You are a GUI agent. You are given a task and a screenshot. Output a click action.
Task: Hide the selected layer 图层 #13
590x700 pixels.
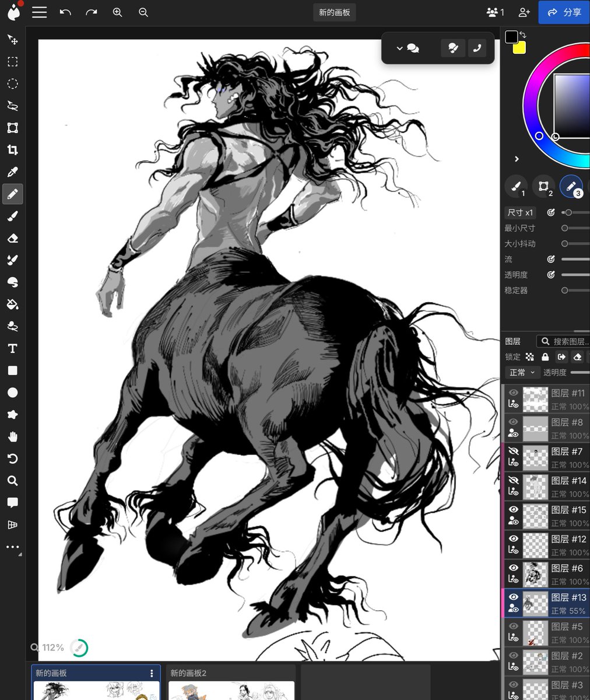pos(513,597)
